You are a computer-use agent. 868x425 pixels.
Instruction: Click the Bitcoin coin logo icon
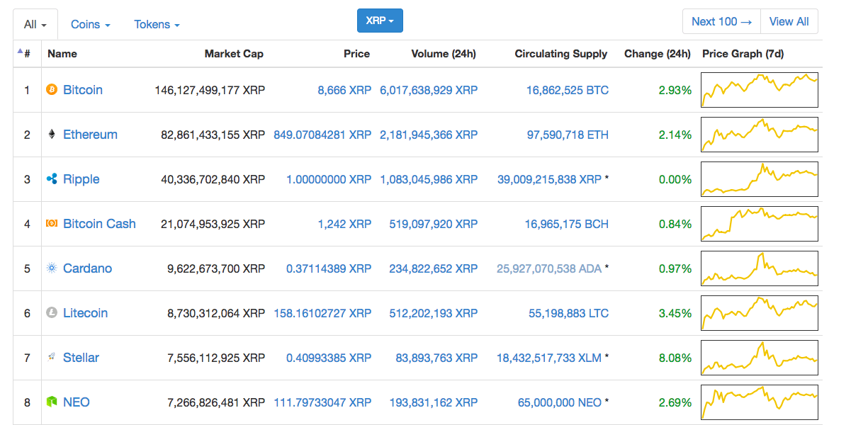click(x=51, y=90)
